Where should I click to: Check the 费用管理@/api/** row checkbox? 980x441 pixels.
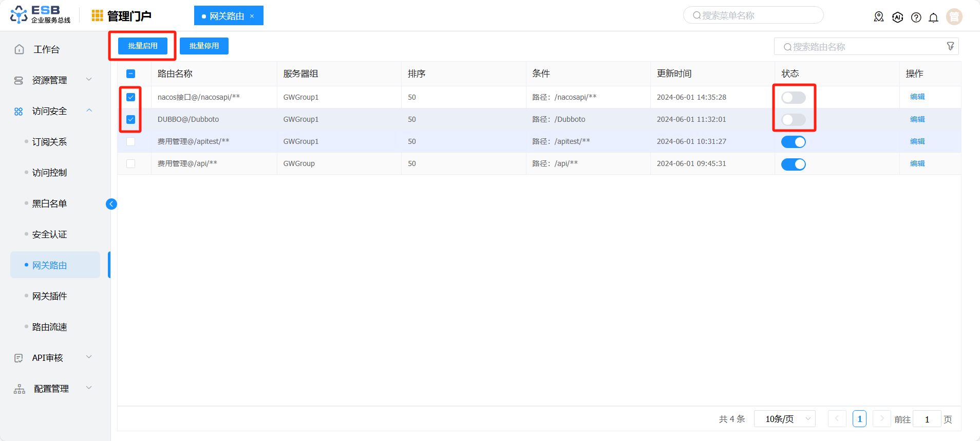pos(131,163)
